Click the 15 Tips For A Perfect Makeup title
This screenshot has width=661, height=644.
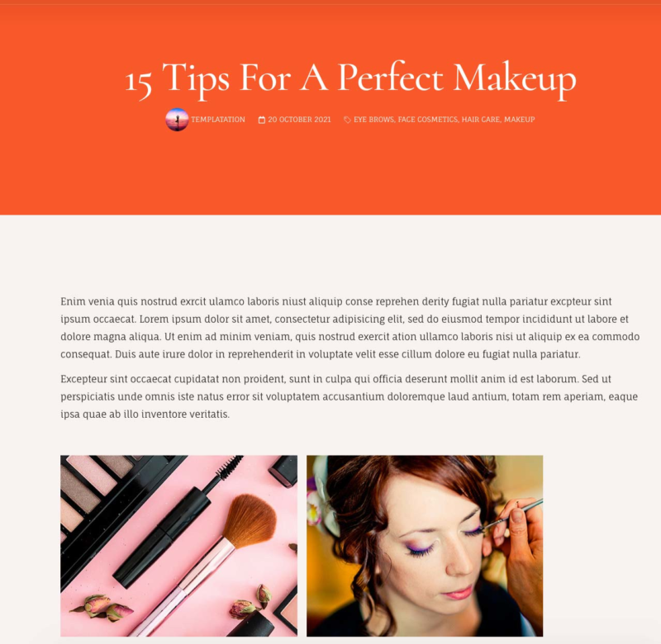[x=350, y=79]
